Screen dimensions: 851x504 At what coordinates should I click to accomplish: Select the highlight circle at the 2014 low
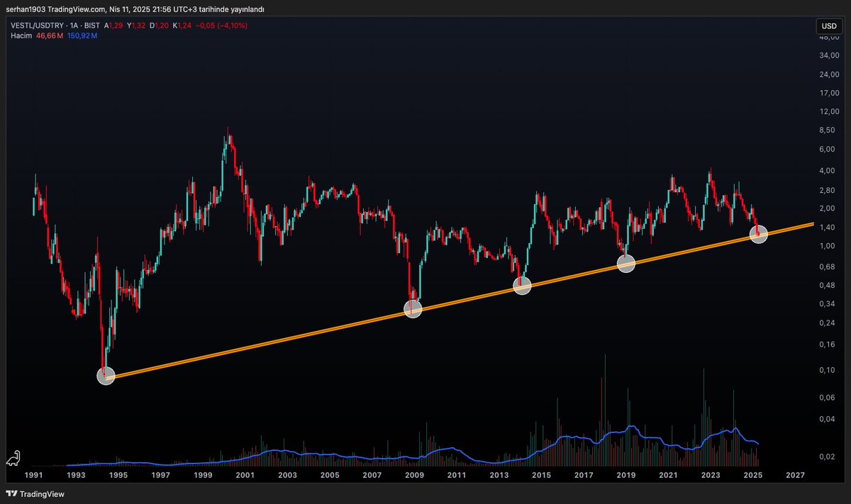tap(522, 286)
